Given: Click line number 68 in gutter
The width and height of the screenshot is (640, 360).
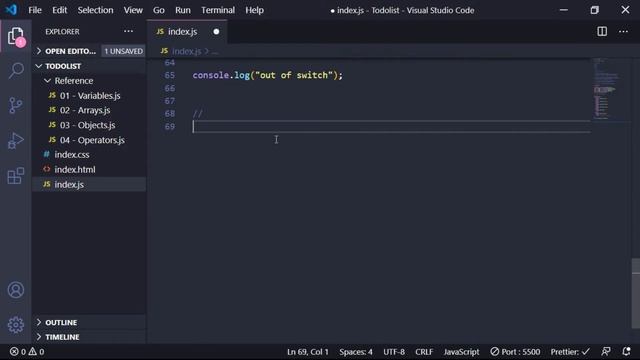Looking at the screenshot, I should pyautogui.click(x=169, y=113).
